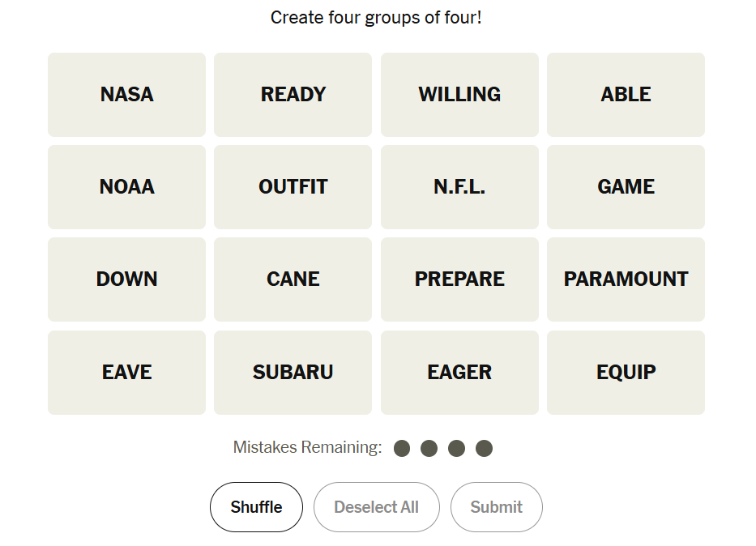Toggle the READY tile
The width and height of the screenshot is (756, 546).
[293, 94]
